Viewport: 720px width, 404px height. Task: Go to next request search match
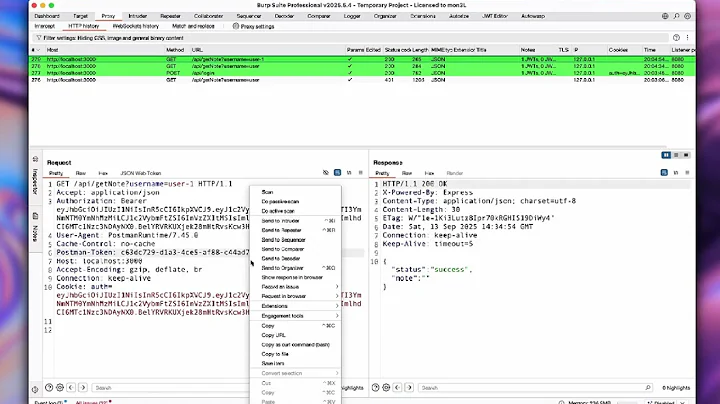coord(83,387)
